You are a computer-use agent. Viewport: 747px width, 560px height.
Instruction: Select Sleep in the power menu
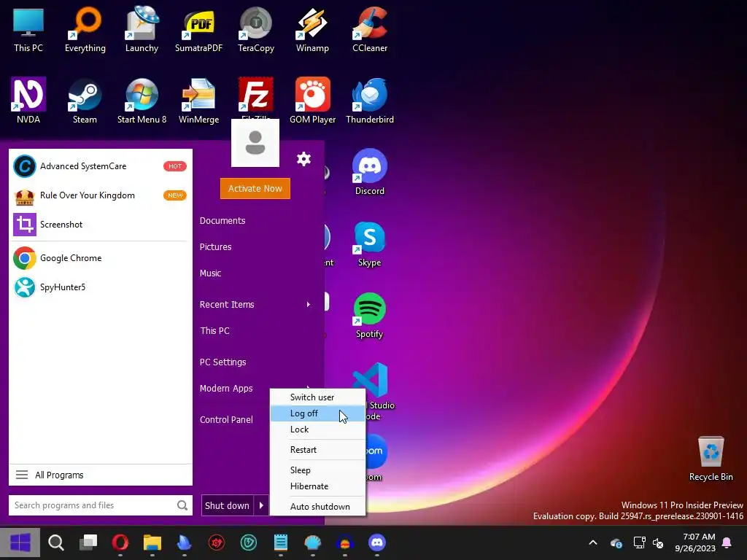[318, 470]
